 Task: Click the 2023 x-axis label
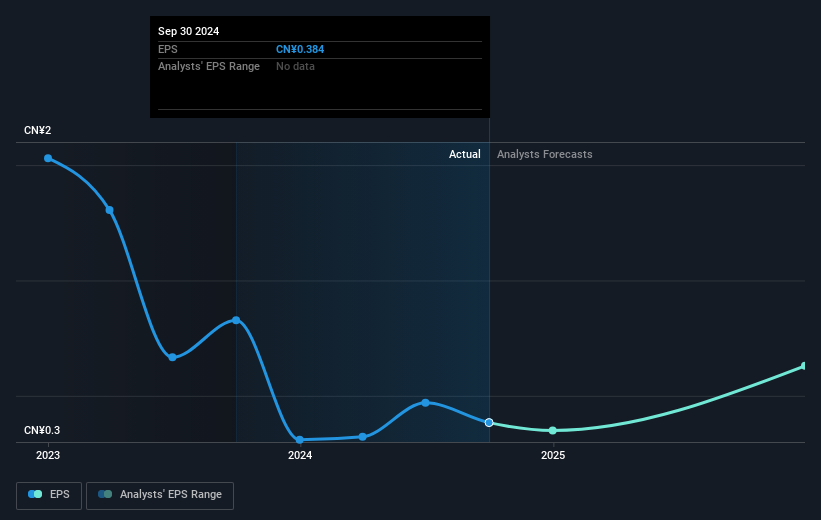click(48, 456)
